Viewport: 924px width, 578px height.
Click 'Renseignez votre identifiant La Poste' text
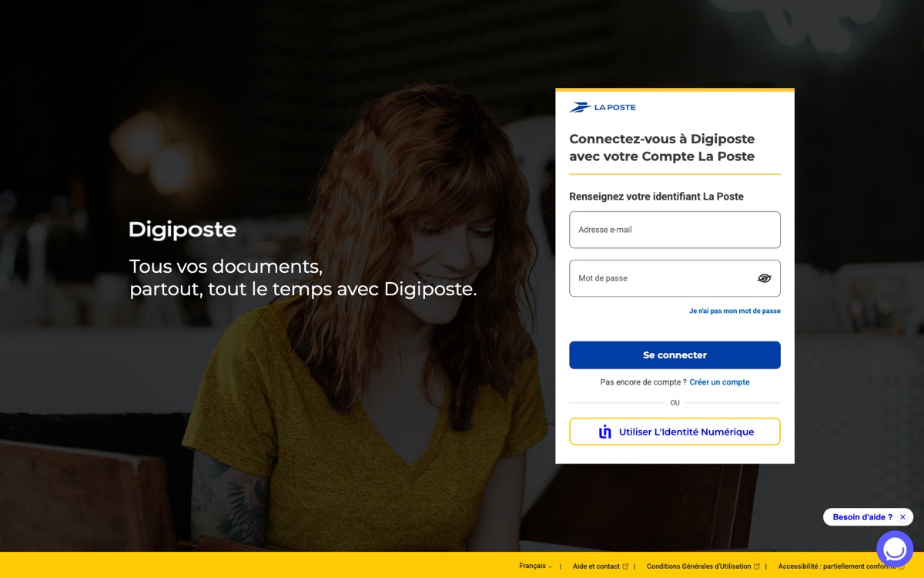pyautogui.click(x=656, y=197)
